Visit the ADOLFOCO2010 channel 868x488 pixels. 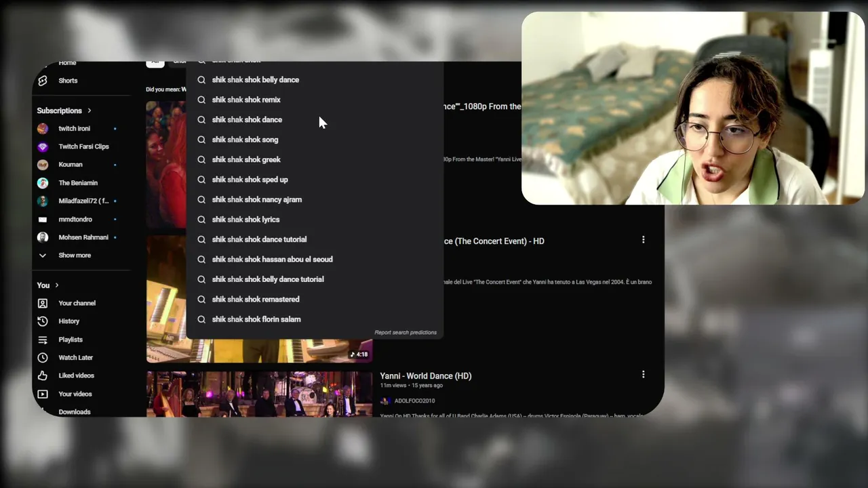click(414, 401)
